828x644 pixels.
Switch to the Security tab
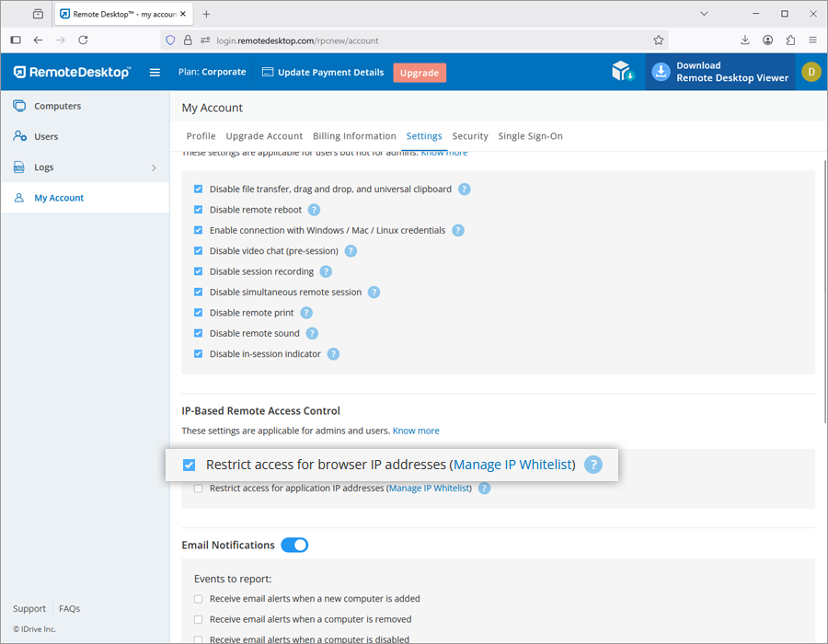[470, 136]
